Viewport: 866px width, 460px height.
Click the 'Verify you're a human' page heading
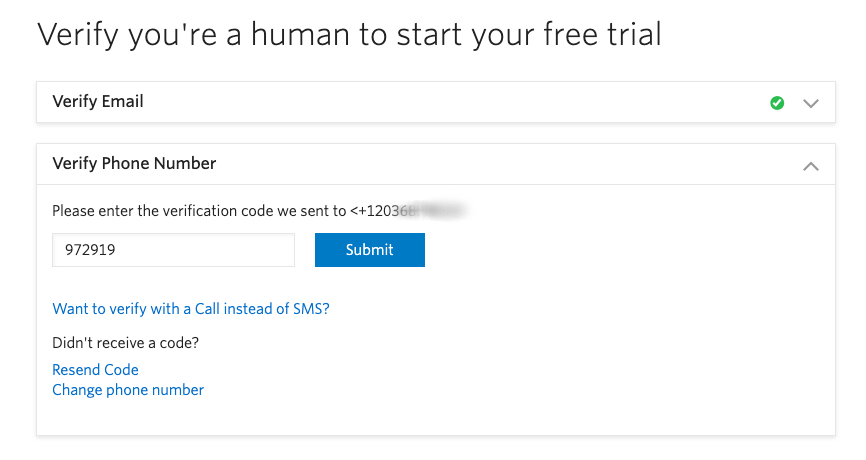pos(349,35)
